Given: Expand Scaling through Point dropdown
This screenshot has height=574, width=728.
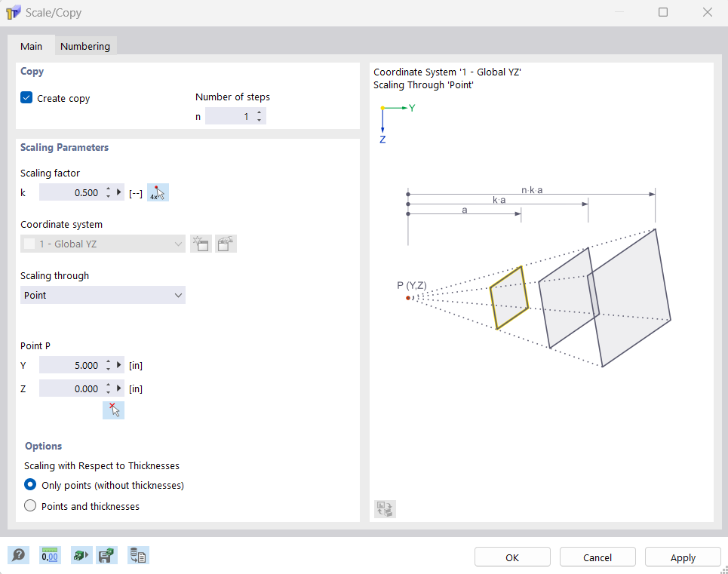Looking at the screenshot, I should point(103,295).
